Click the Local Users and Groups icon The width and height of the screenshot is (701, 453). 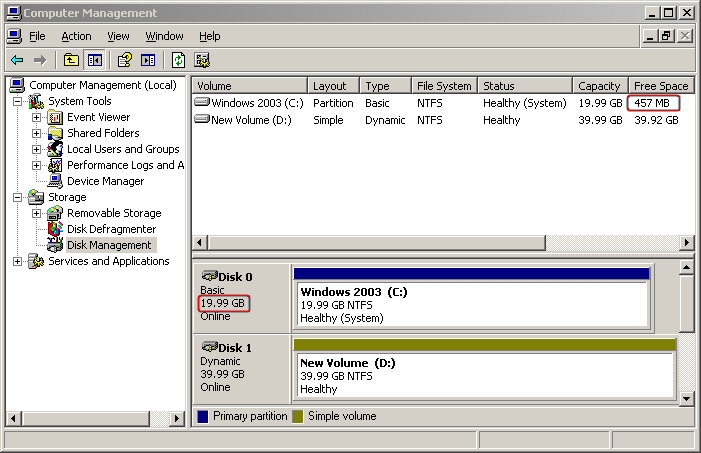55,149
